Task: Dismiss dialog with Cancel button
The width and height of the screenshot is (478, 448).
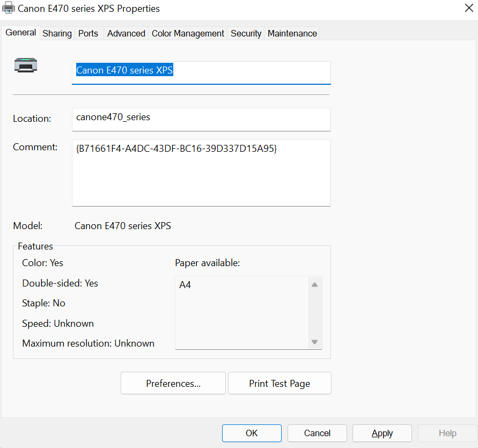Action: [317, 433]
